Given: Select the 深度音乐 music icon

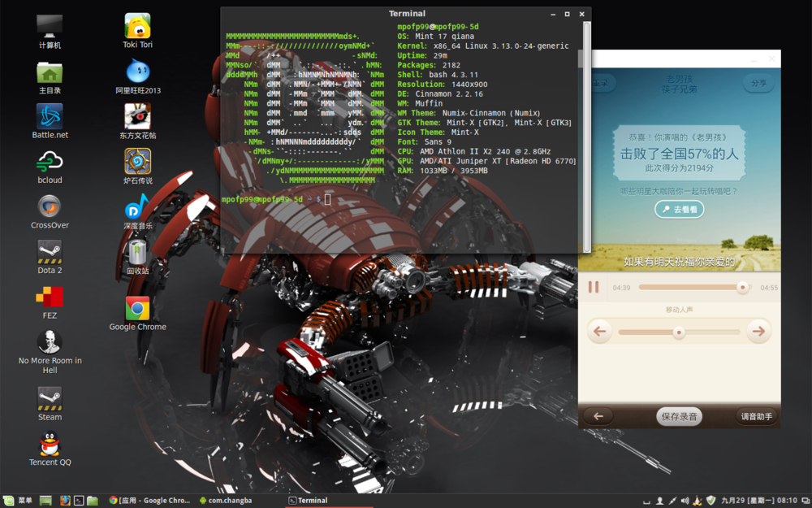Looking at the screenshot, I should pos(138,211).
